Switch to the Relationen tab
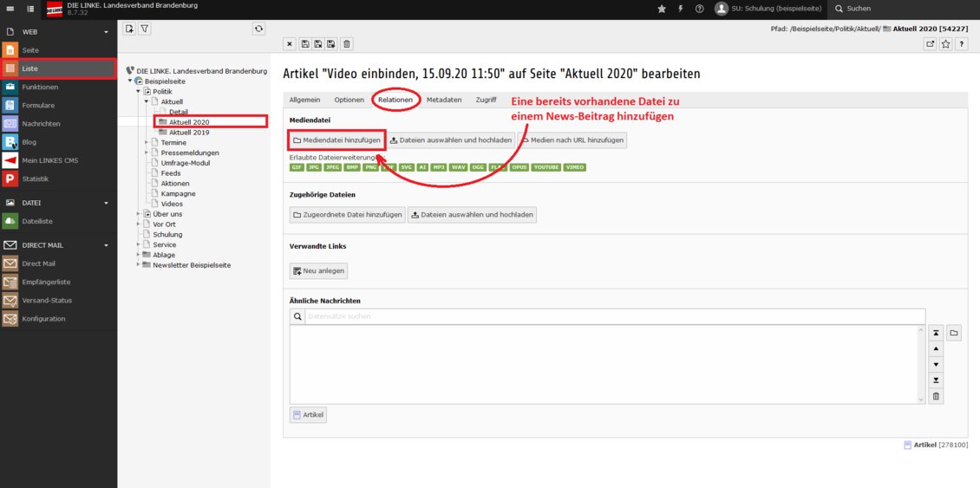Viewport: 980px width, 488px height. pyautogui.click(x=395, y=100)
